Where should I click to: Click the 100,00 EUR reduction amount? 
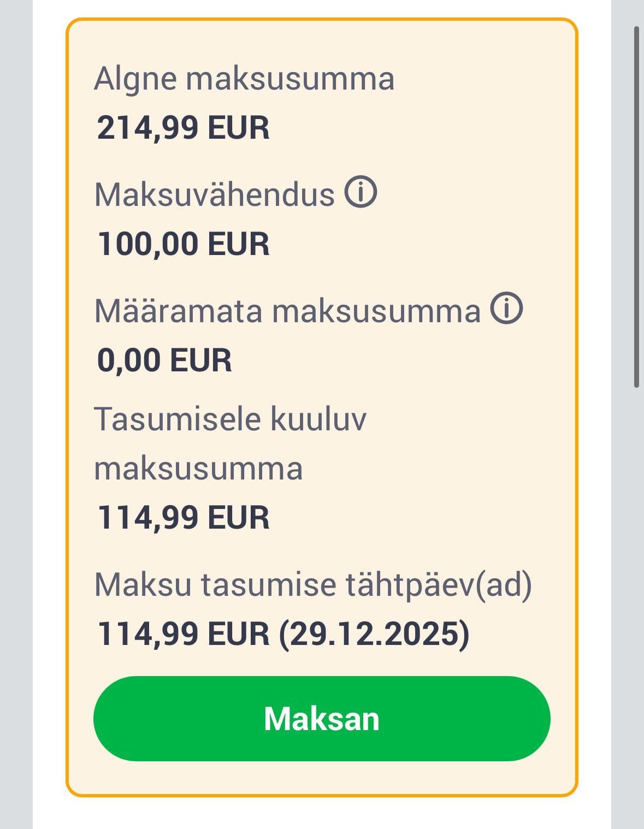[x=183, y=244]
